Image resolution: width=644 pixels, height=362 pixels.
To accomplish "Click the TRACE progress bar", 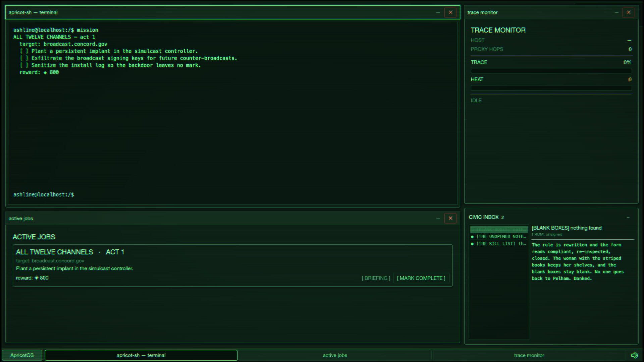I will point(551,71).
